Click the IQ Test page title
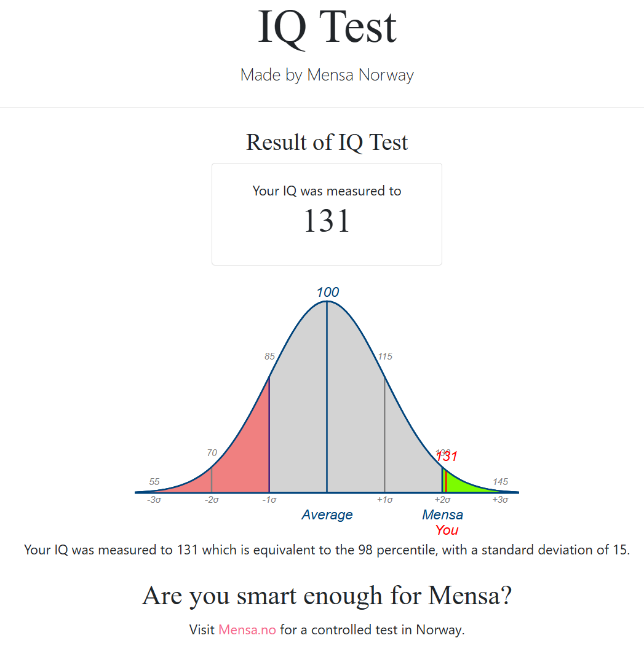Screen dimensions: 644x646 pyautogui.click(x=327, y=28)
